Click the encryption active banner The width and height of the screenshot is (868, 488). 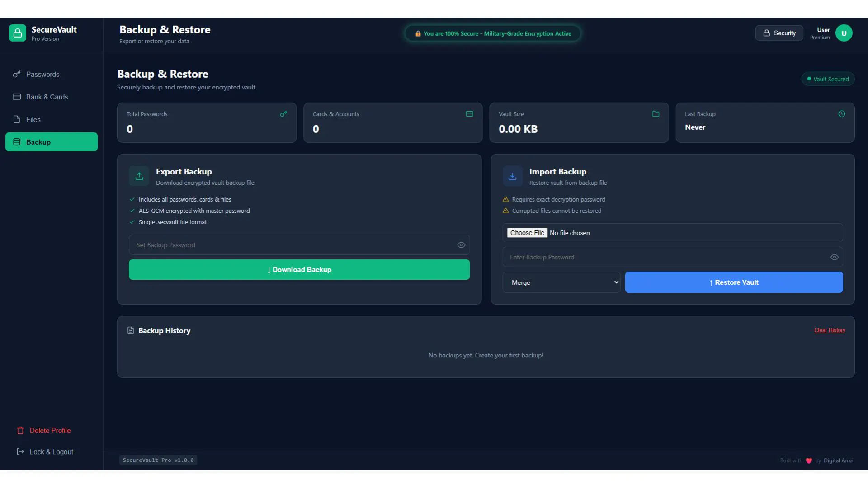tap(493, 33)
